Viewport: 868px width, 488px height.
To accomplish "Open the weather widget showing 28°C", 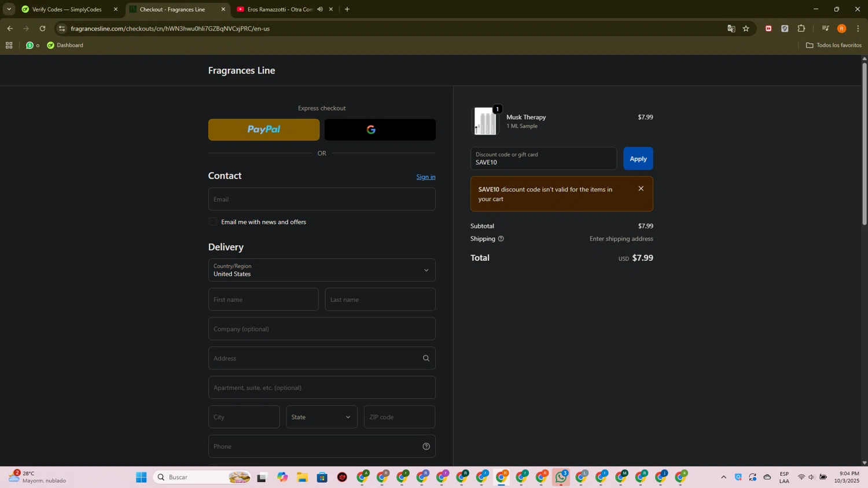I will click(38, 477).
